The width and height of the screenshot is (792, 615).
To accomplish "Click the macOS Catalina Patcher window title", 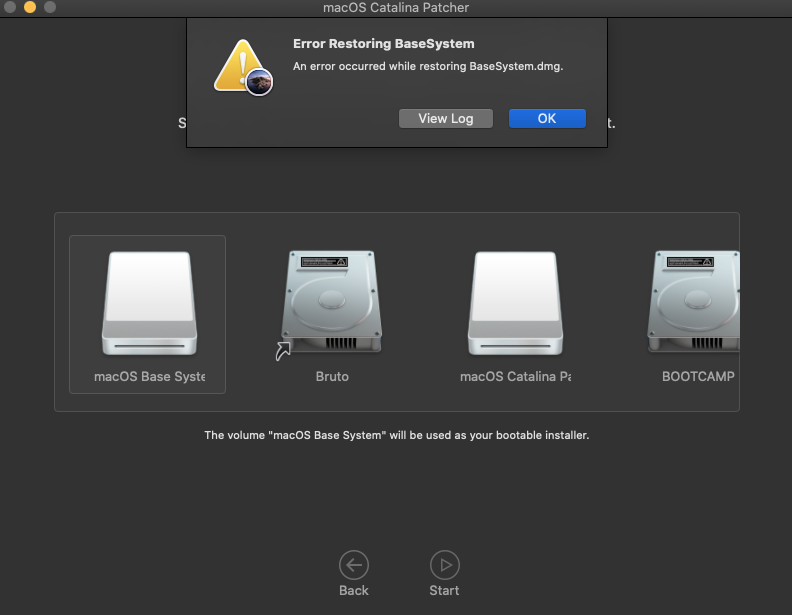I will (x=396, y=8).
